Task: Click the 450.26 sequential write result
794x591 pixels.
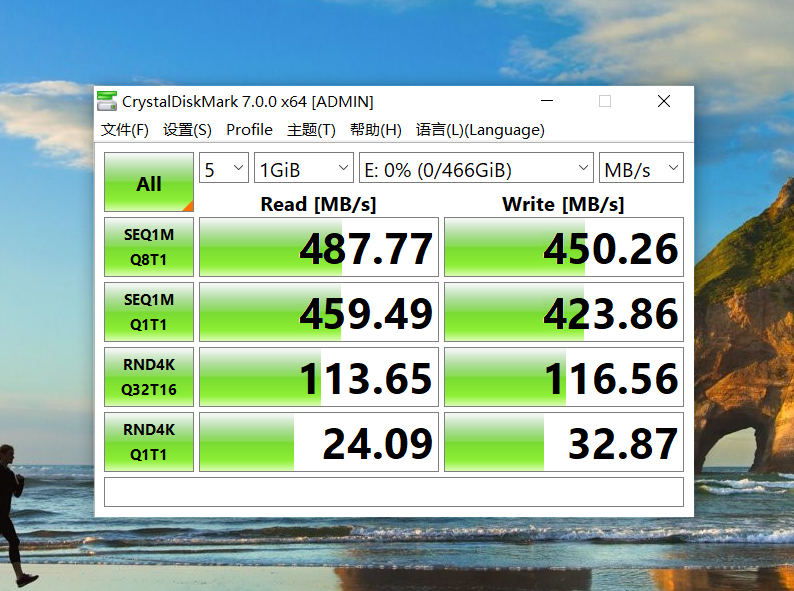Action: (x=564, y=247)
